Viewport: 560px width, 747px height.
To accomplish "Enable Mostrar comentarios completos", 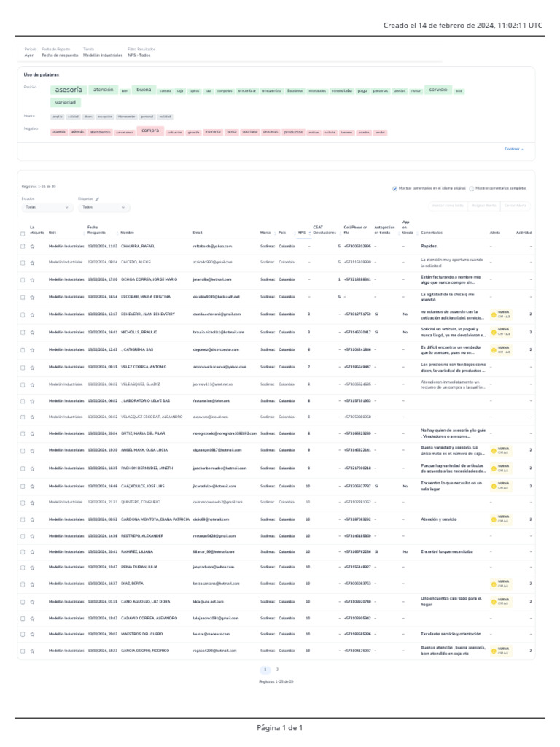I will click(x=472, y=189).
